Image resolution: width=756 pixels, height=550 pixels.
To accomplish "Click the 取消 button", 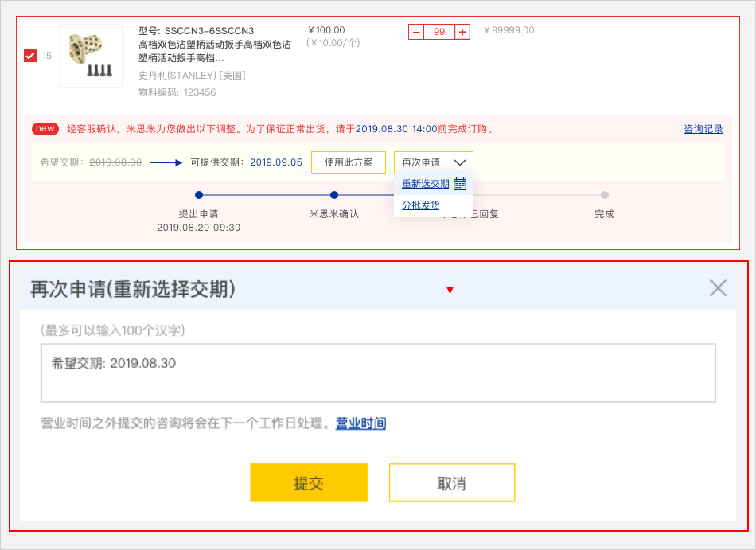I will [x=451, y=483].
